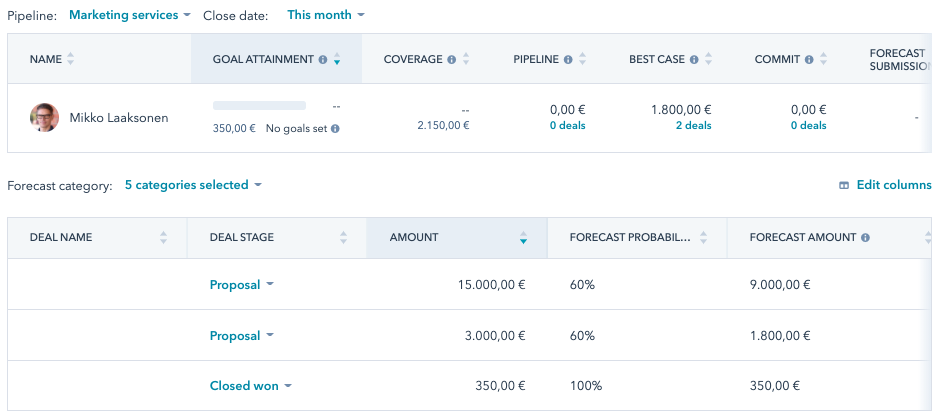Sort table by Name column arrows
The image size is (940, 419).
[x=71, y=60]
